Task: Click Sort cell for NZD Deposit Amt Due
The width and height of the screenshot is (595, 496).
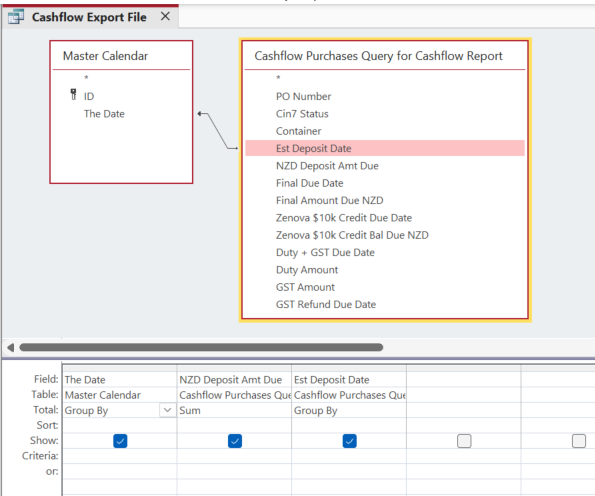Action: coord(234,425)
